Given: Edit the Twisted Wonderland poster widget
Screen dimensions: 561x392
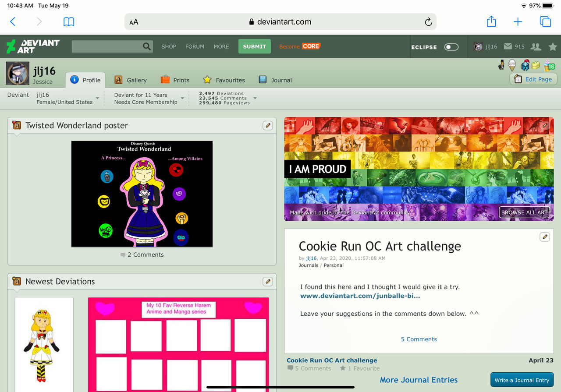Looking at the screenshot, I should point(268,126).
